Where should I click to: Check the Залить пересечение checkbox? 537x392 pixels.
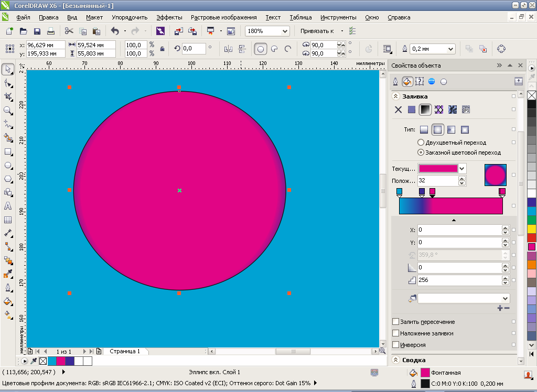click(x=396, y=322)
